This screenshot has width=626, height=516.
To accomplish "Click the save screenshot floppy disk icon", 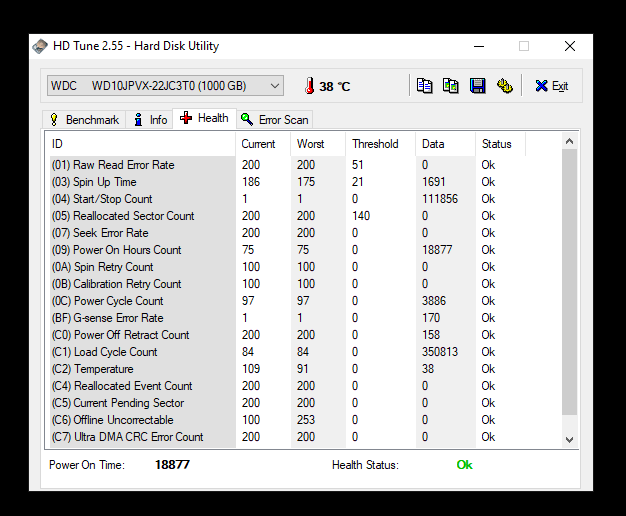I will point(477,86).
